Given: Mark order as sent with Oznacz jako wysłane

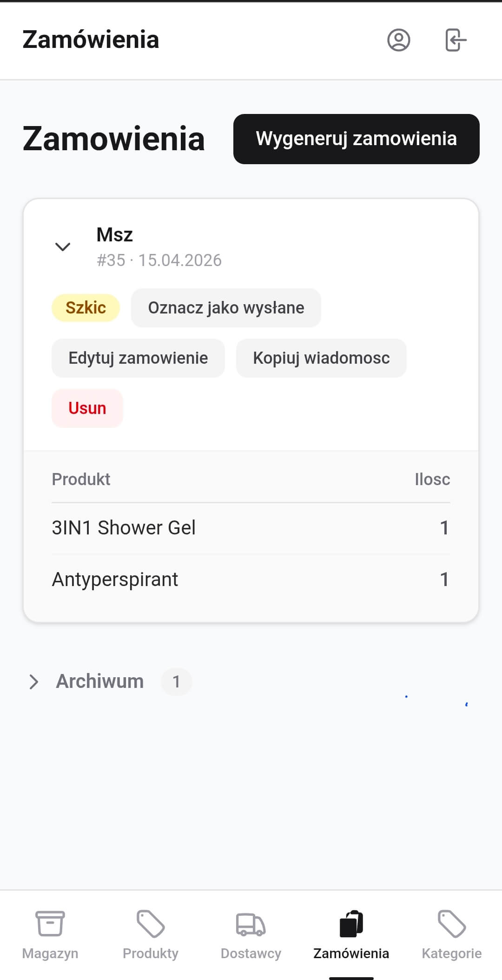Looking at the screenshot, I should pos(226,308).
